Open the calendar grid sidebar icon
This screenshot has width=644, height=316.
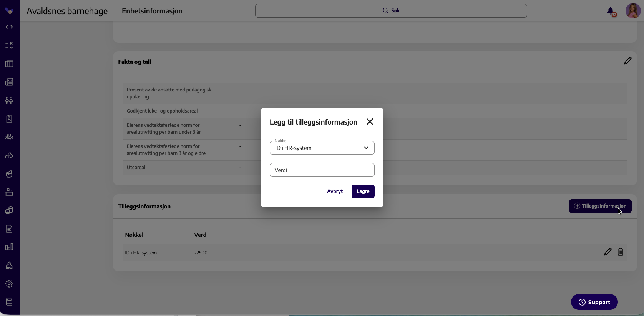pyautogui.click(x=9, y=63)
